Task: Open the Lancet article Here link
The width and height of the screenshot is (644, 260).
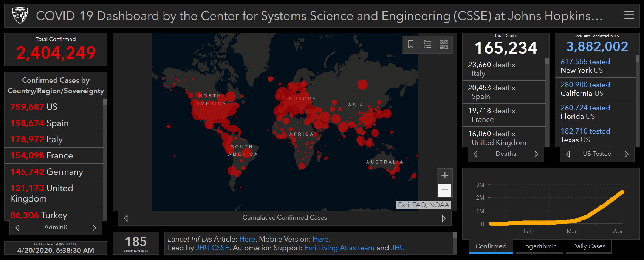Action: click(247, 239)
